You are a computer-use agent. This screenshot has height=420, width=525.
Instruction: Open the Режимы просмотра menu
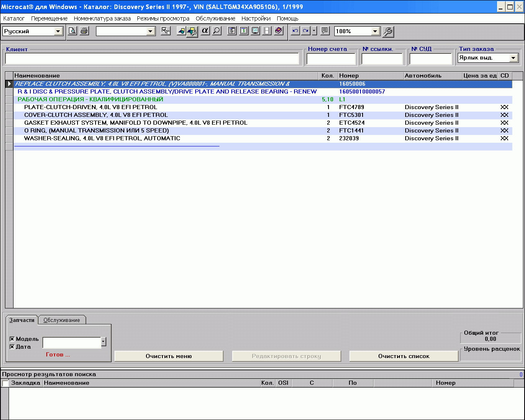coord(163,18)
